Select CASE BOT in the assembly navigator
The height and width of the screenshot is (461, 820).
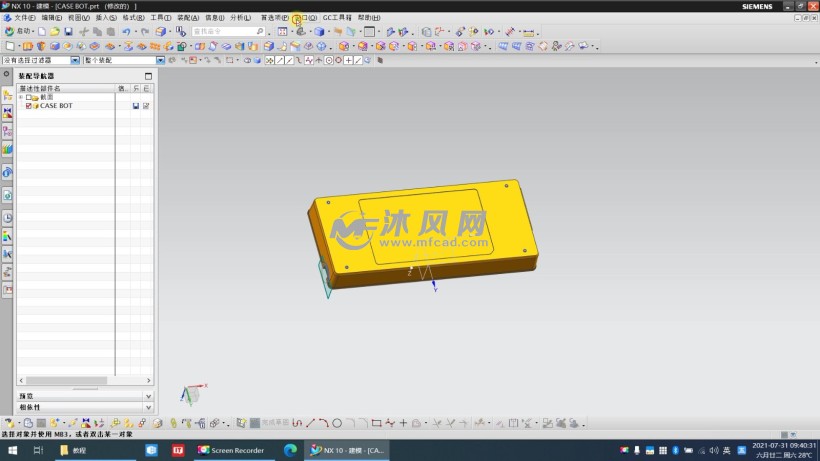(x=56, y=106)
